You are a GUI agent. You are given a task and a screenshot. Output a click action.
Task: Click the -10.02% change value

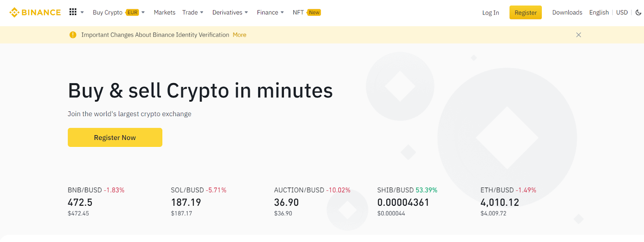338,190
